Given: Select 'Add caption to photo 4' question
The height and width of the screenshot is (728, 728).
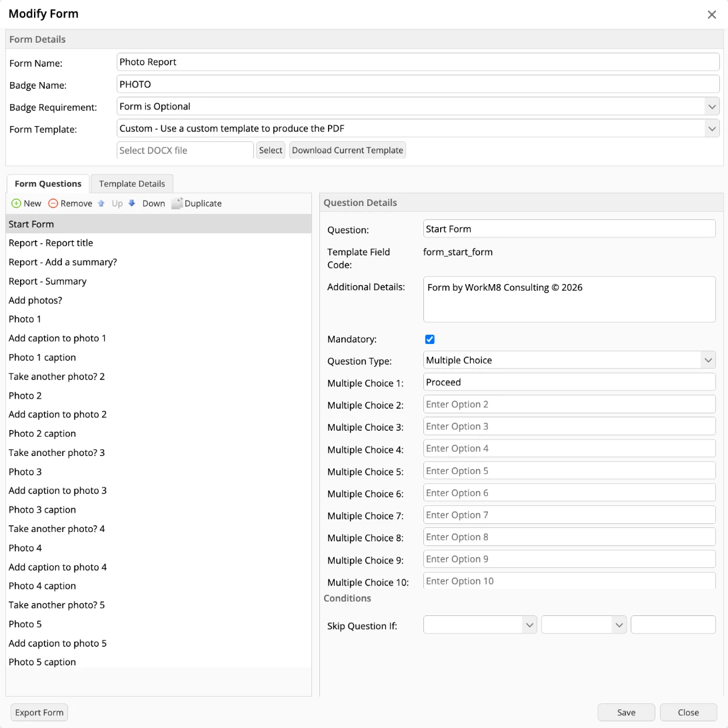Looking at the screenshot, I should coord(158,567).
